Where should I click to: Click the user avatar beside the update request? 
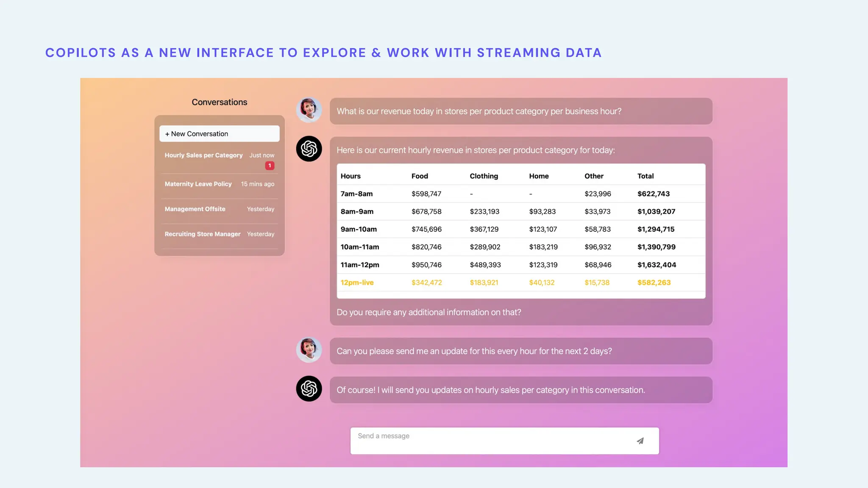[x=309, y=350]
